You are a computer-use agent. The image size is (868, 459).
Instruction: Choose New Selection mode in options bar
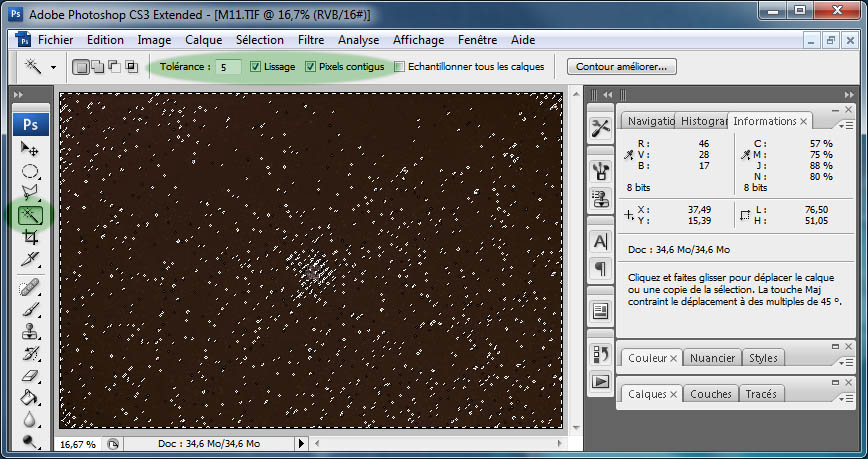point(81,67)
